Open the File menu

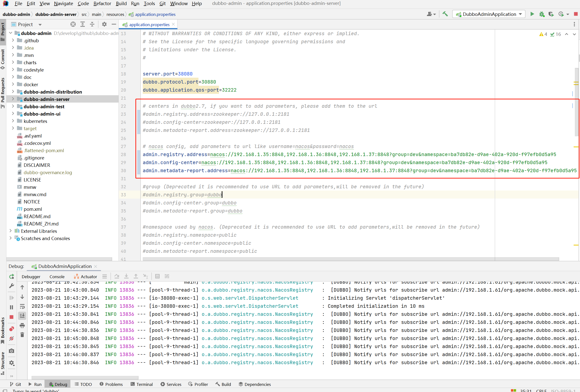click(18, 3)
